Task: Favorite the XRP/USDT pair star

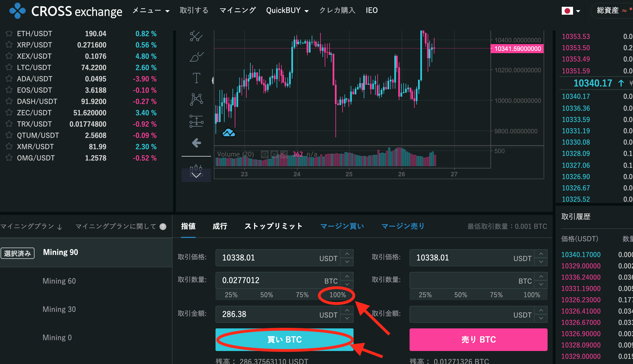Action: [9, 45]
